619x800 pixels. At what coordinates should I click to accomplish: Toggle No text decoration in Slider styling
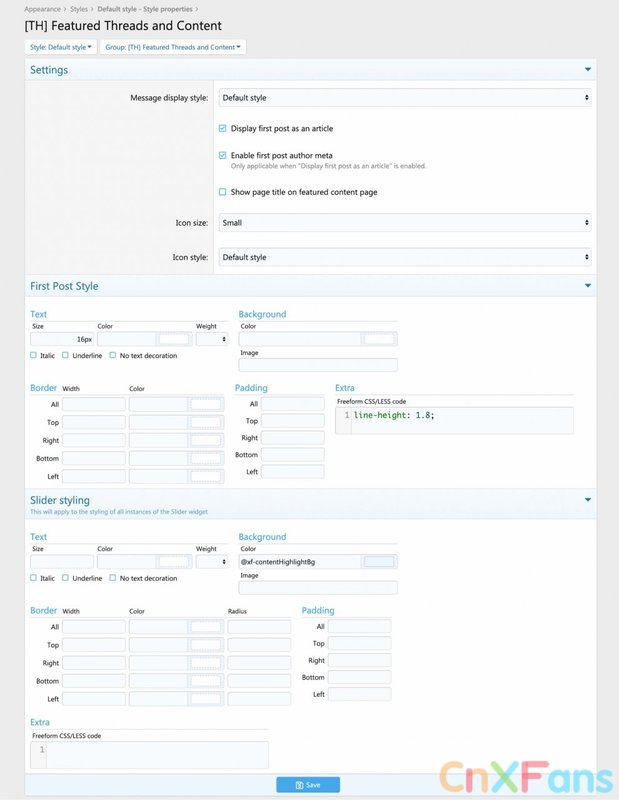pos(113,578)
